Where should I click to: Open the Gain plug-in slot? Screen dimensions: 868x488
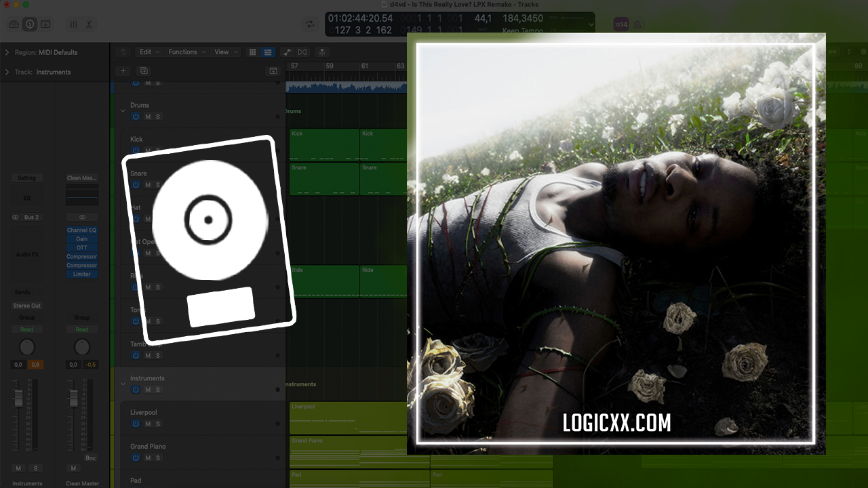click(x=82, y=239)
